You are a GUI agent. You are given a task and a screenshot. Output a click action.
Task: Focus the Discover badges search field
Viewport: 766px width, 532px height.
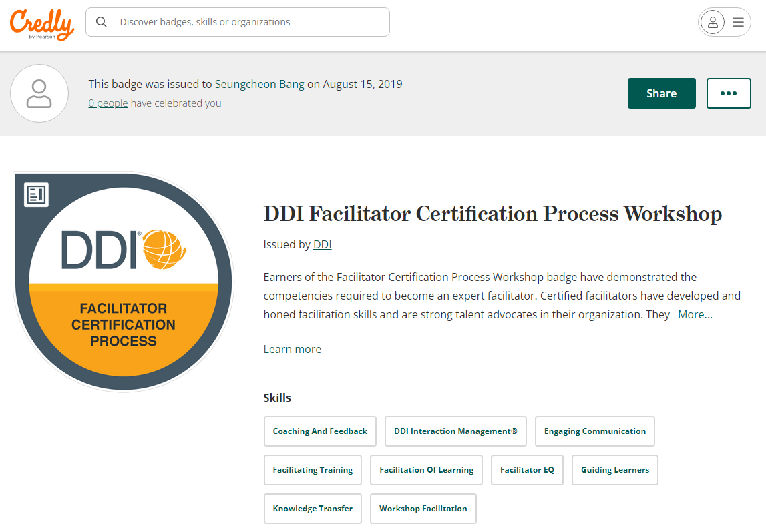coord(238,22)
